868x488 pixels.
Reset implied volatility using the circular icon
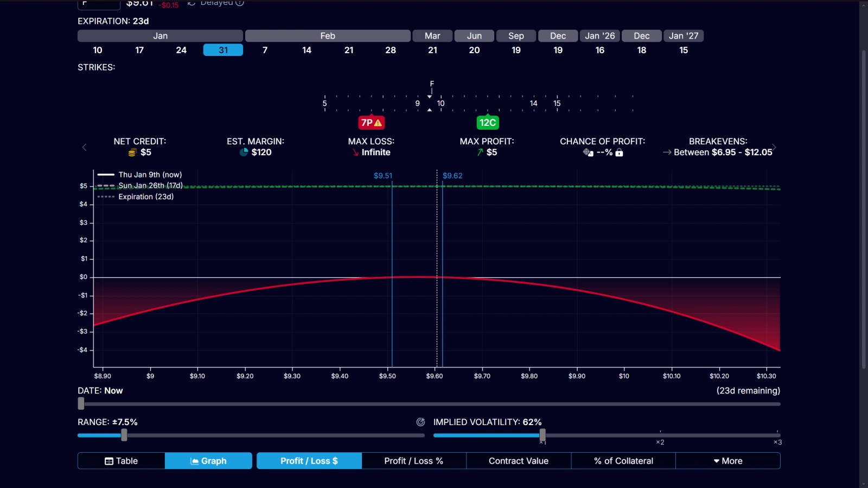coord(420,422)
